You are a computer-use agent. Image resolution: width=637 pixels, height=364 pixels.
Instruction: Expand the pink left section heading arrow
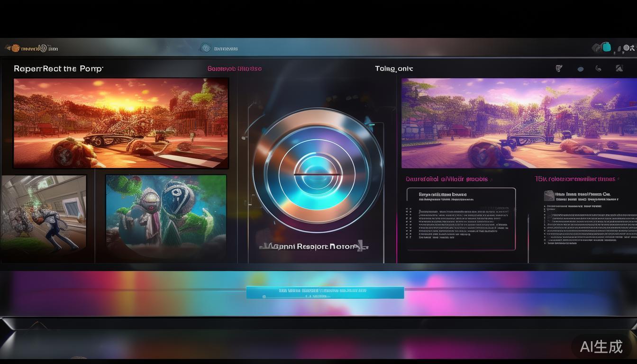pos(491,180)
